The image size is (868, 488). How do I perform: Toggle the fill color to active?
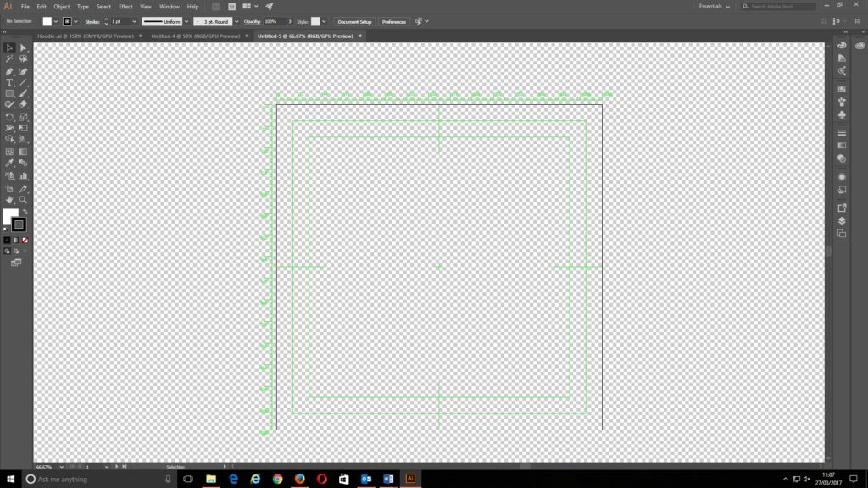point(11,213)
